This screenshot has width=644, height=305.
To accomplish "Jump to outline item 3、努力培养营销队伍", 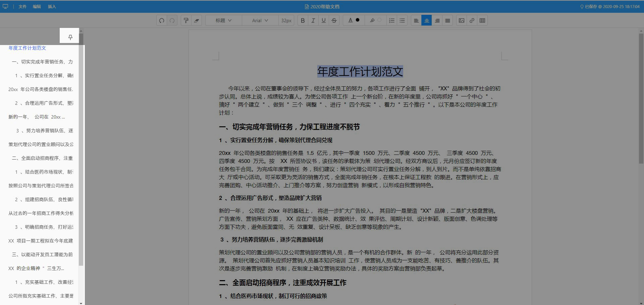I will pos(45,131).
